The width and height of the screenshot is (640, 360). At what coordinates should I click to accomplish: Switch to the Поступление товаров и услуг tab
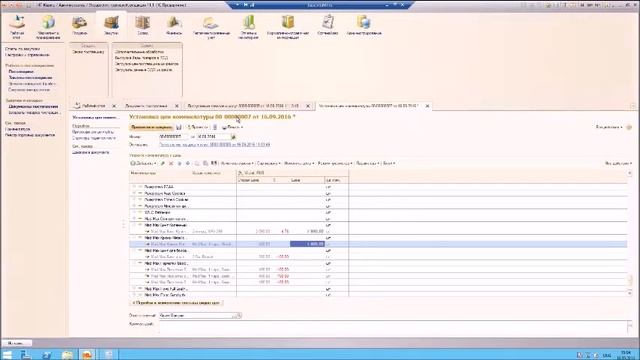coord(243,106)
